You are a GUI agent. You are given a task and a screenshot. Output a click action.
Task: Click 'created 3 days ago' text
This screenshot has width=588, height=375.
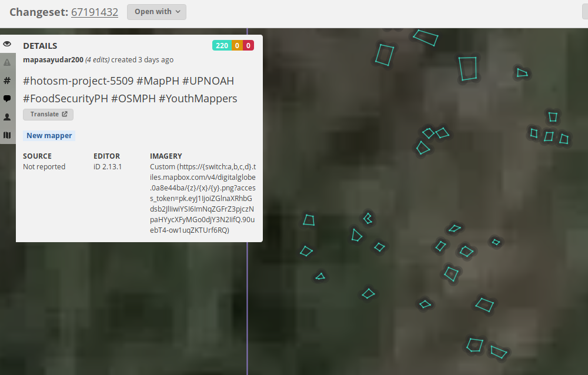pyautogui.click(x=142, y=59)
